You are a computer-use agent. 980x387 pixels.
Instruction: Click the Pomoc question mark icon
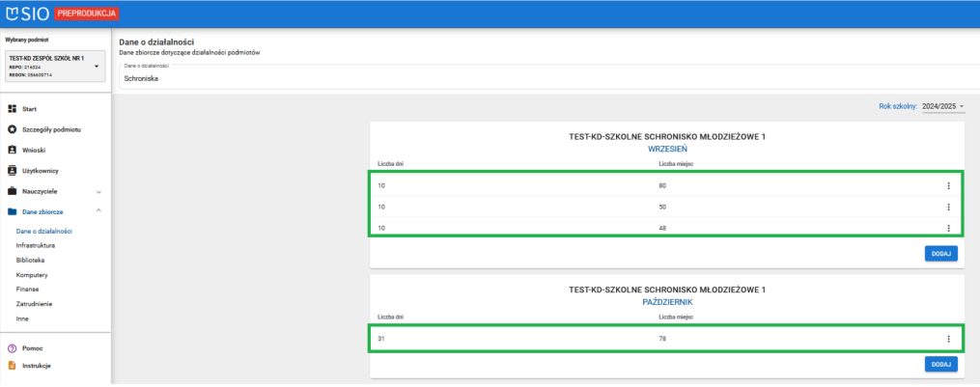point(12,347)
